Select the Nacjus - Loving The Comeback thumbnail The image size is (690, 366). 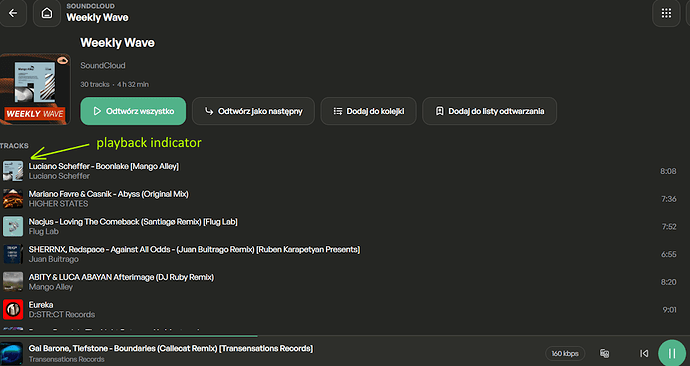tap(13, 226)
